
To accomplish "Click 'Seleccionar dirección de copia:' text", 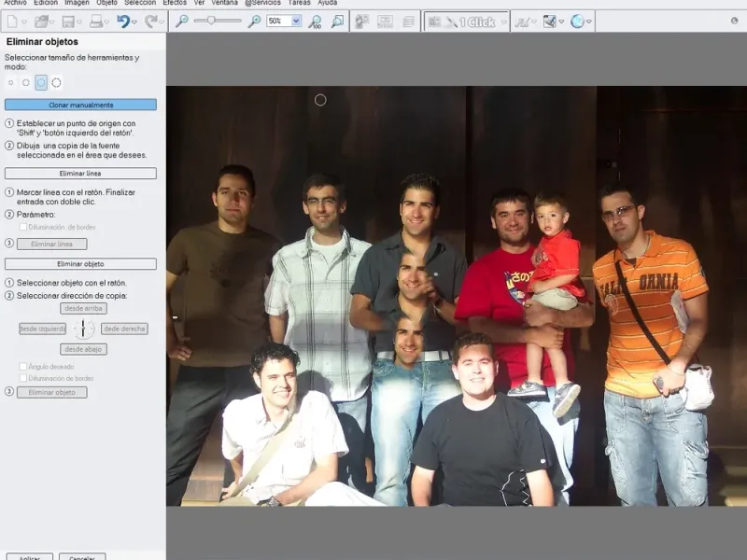I will [x=72, y=296].
